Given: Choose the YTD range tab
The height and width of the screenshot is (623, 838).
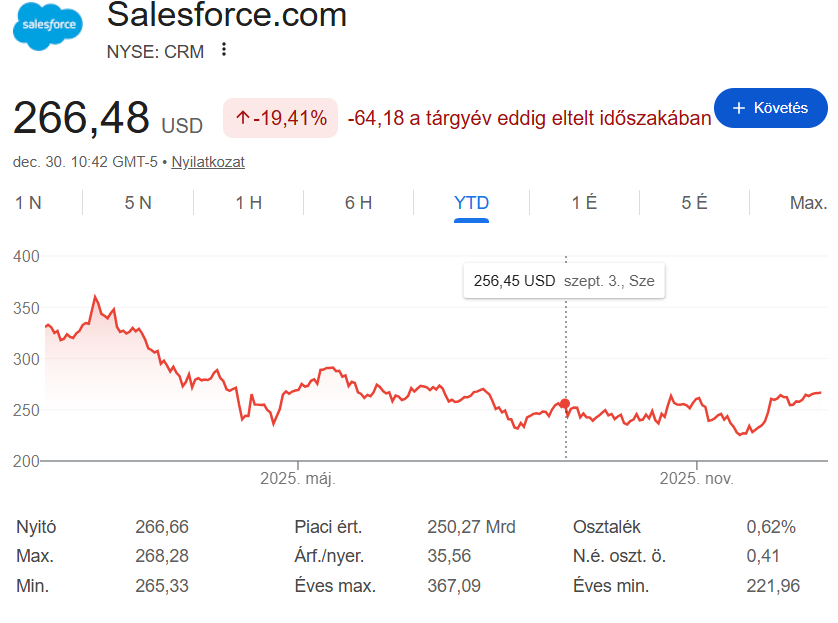Looking at the screenshot, I should pyautogui.click(x=471, y=203).
